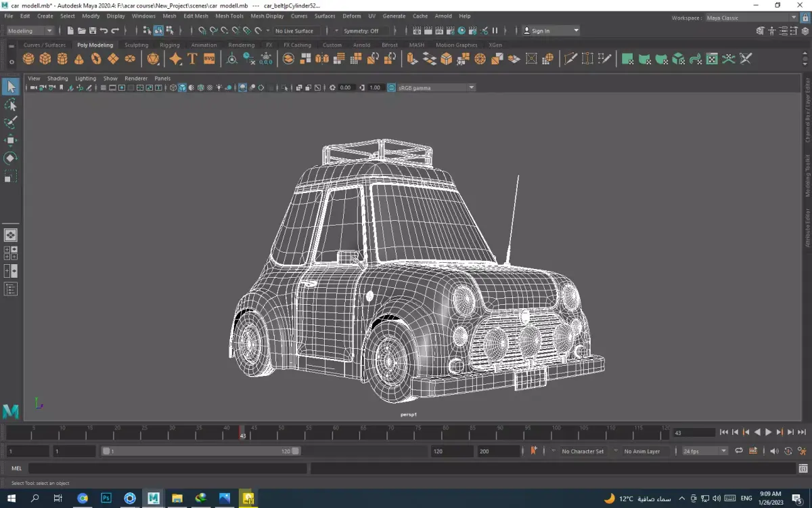The height and width of the screenshot is (508, 812).
Task: Switch to the Sculpting shelf tab
Action: (136, 45)
